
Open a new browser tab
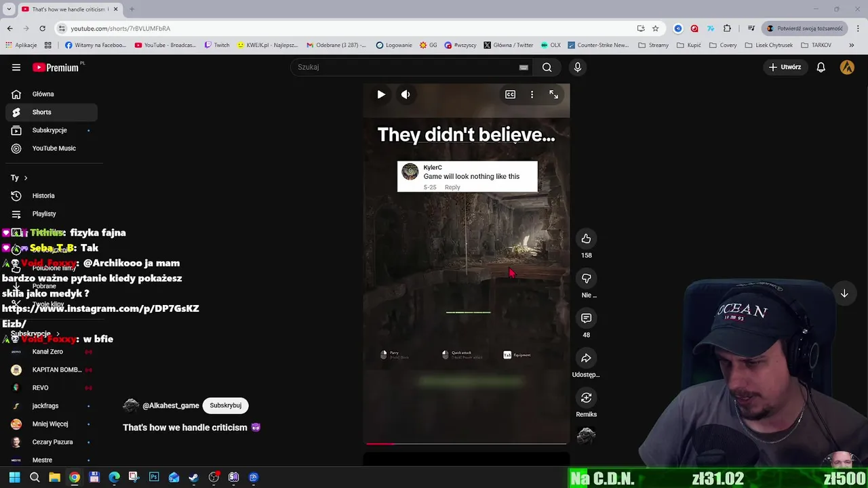(x=132, y=9)
